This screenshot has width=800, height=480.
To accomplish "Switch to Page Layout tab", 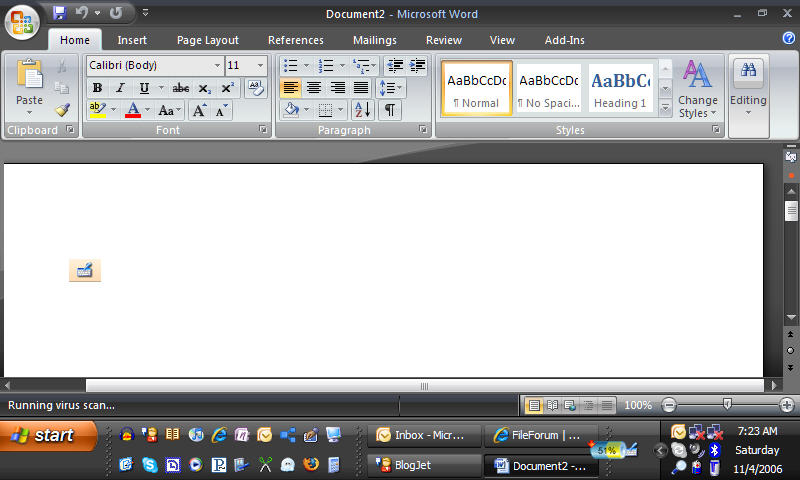I will 208,40.
